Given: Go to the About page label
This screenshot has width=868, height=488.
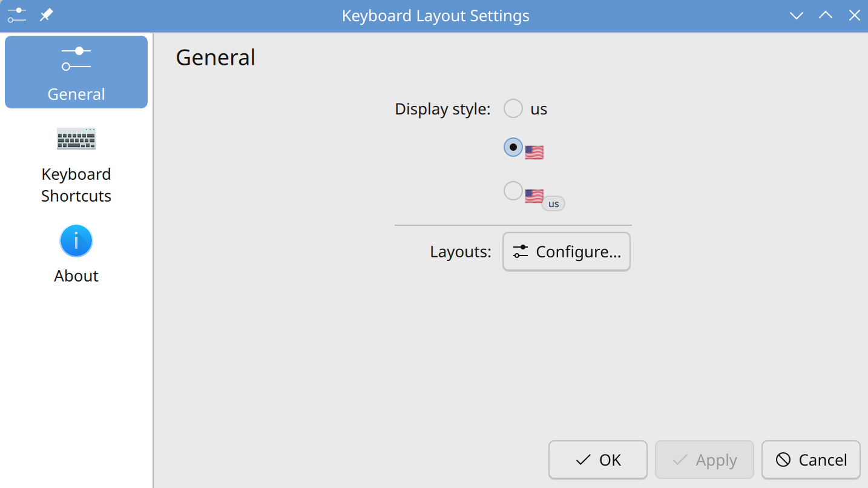Looking at the screenshot, I should pos(76,276).
